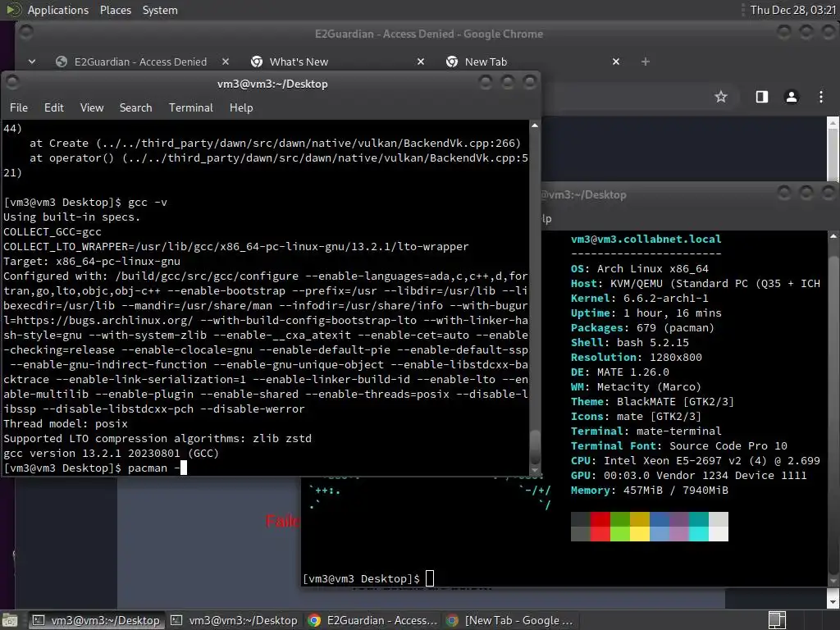Toggle Chrome side panel icon
This screenshot has width=840, height=630.
pyautogui.click(x=762, y=97)
